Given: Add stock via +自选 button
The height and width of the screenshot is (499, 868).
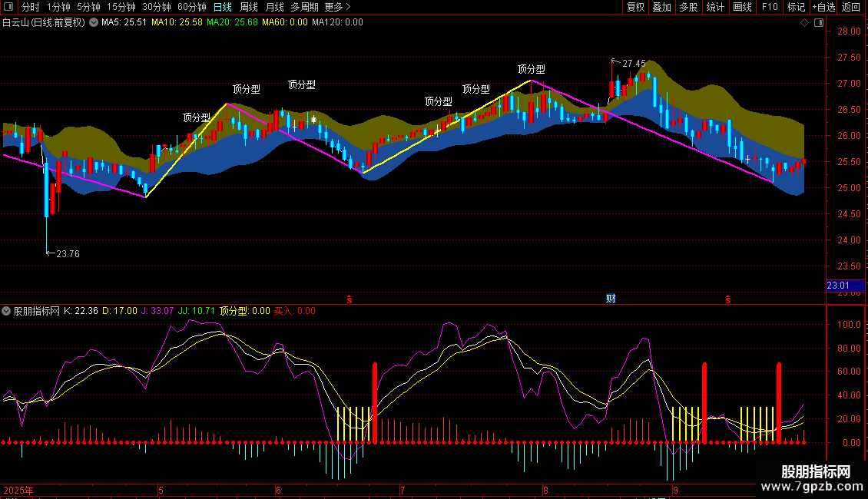Looking at the screenshot, I should (x=823, y=7).
